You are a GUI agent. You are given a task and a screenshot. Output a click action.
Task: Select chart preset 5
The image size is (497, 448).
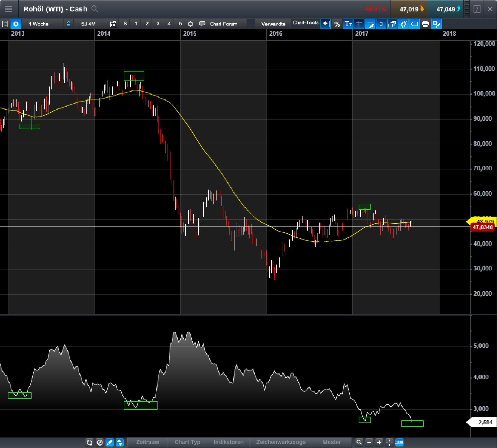[180, 24]
